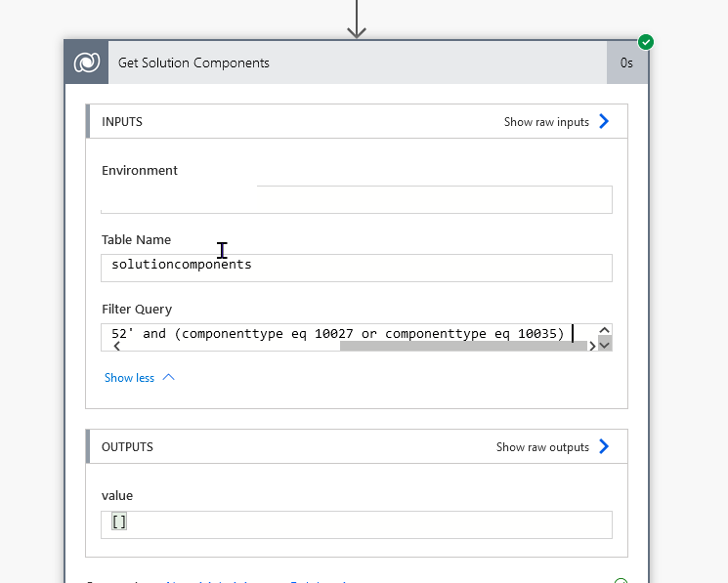Collapse inputs with Show less
Screen dimensions: 728x583
click(x=129, y=378)
